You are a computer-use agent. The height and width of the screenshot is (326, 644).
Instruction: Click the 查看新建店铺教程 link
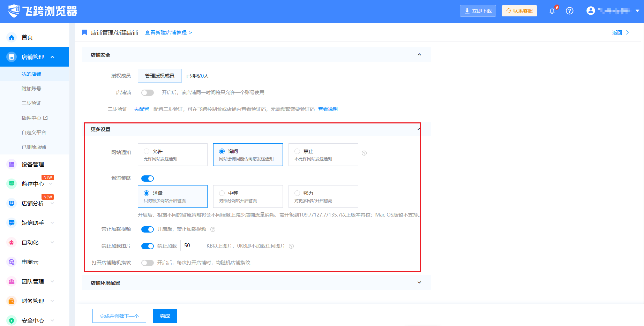pos(166,32)
